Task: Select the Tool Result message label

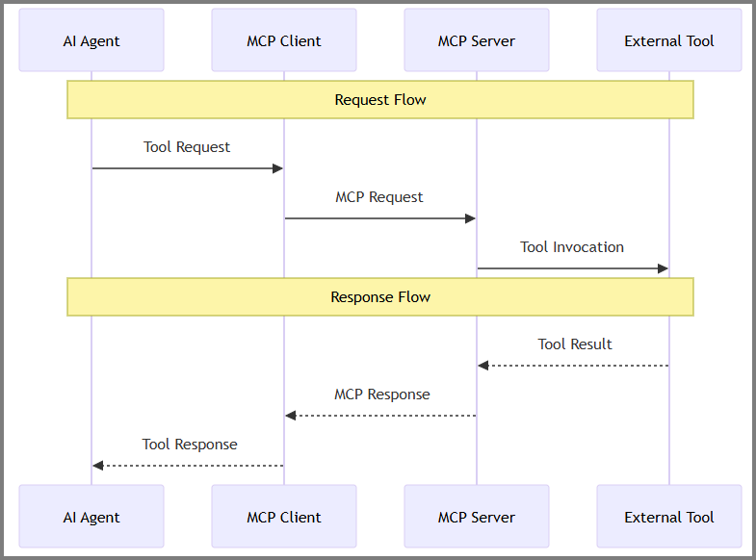Action: (x=575, y=344)
